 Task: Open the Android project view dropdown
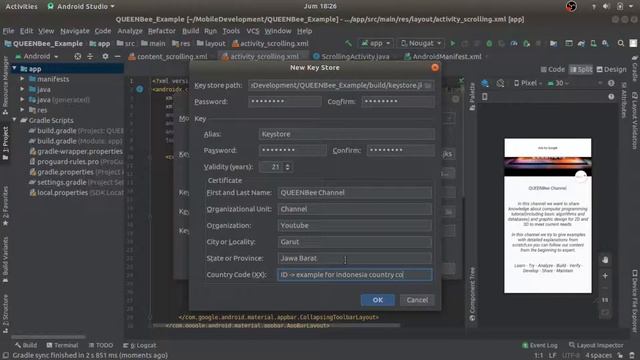(37, 56)
